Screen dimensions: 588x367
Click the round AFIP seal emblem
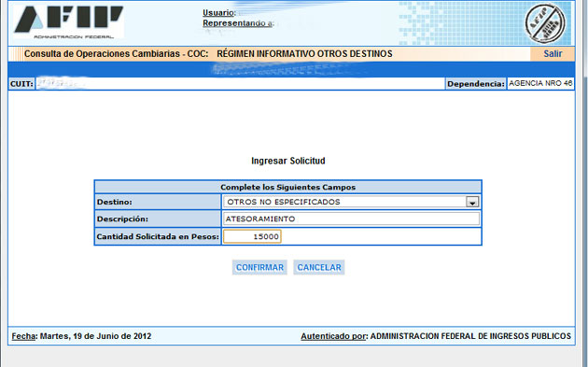click(x=545, y=23)
